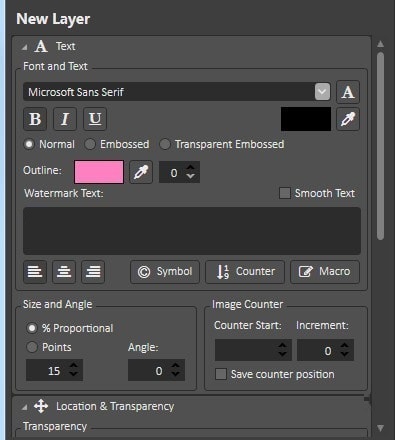Click the scrollbar up arrow
Image resolution: width=395 pixels, height=440 pixels.
[x=380, y=44]
